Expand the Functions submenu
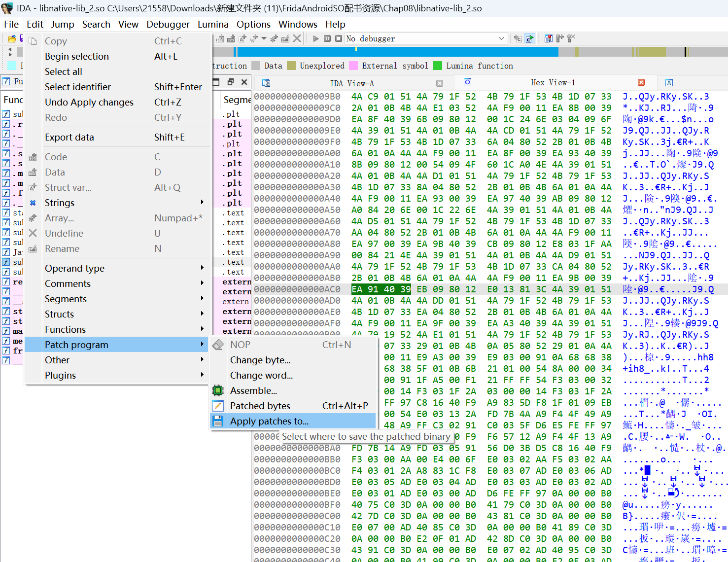728x562 pixels. click(x=118, y=329)
